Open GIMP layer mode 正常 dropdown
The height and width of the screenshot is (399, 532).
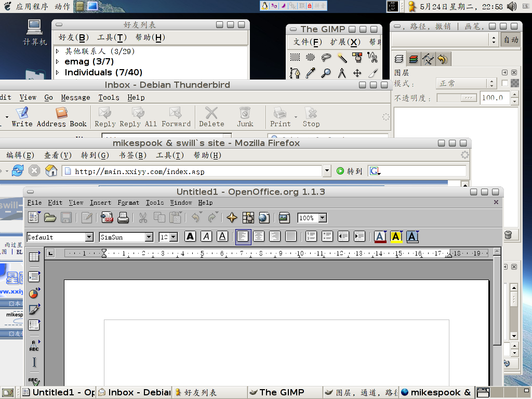click(466, 84)
